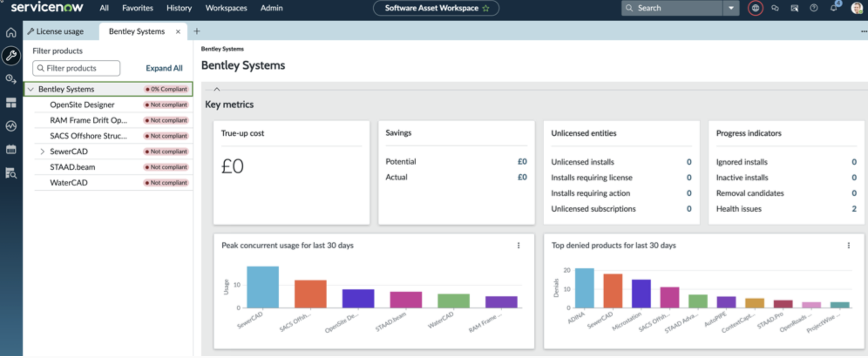Click the 0% Compliant badge on Bentley Systems

pos(166,89)
